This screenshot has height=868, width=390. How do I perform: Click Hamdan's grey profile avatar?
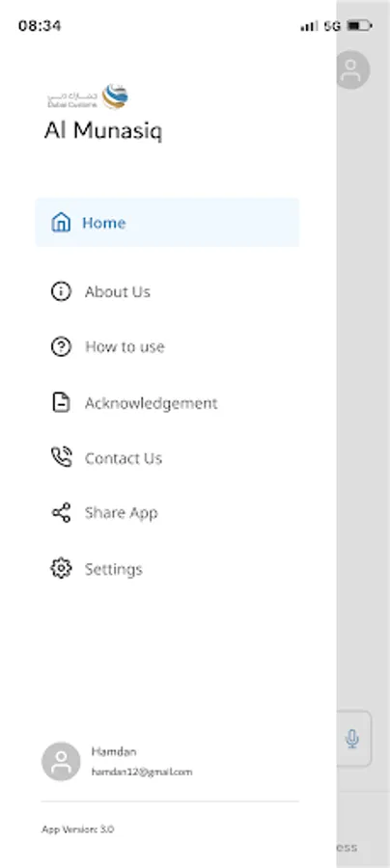[x=61, y=761]
